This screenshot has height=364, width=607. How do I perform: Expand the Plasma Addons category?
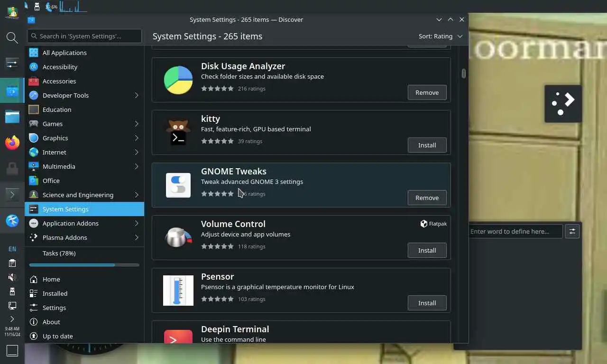tap(136, 237)
